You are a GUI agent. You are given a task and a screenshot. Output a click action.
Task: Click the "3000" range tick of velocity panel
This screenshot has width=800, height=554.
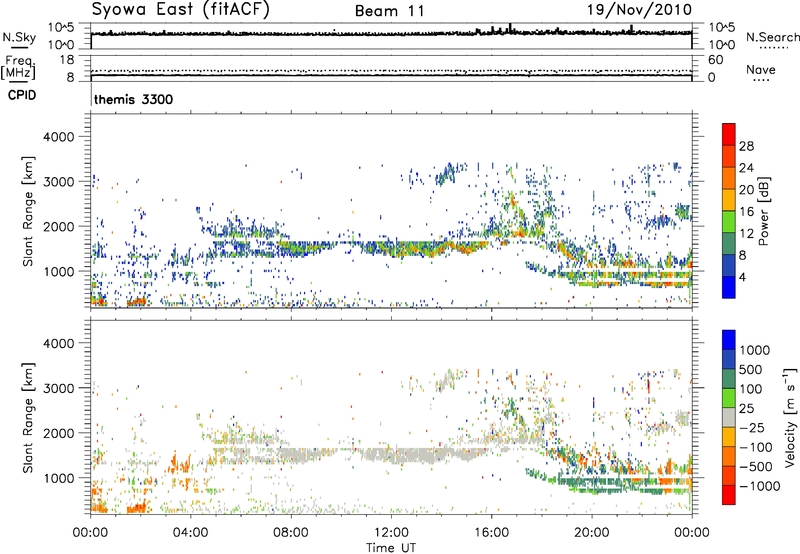tap(58, 388)
